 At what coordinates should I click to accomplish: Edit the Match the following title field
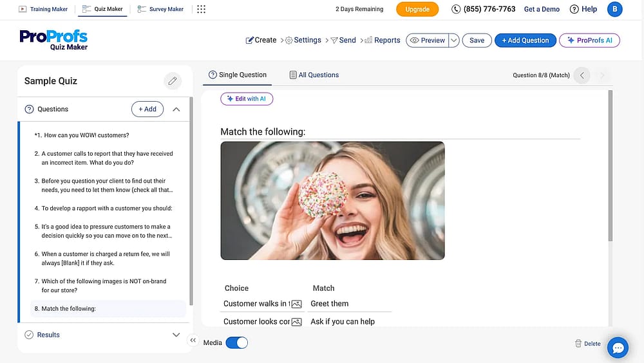point(400,132)
